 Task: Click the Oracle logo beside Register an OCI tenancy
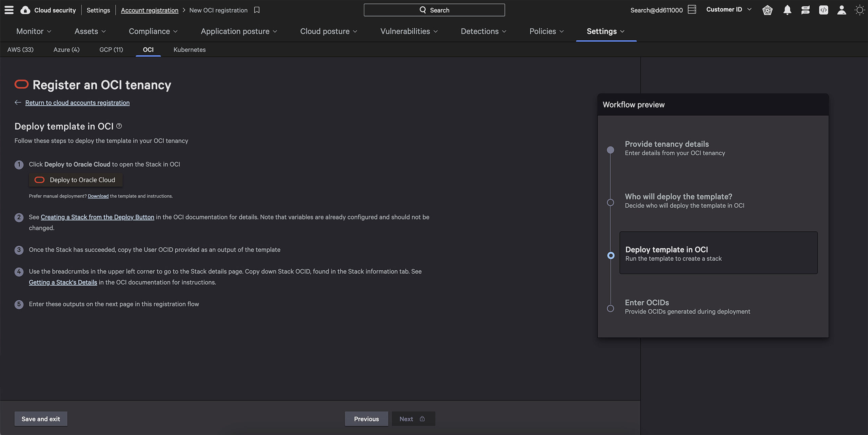[21, 84]
